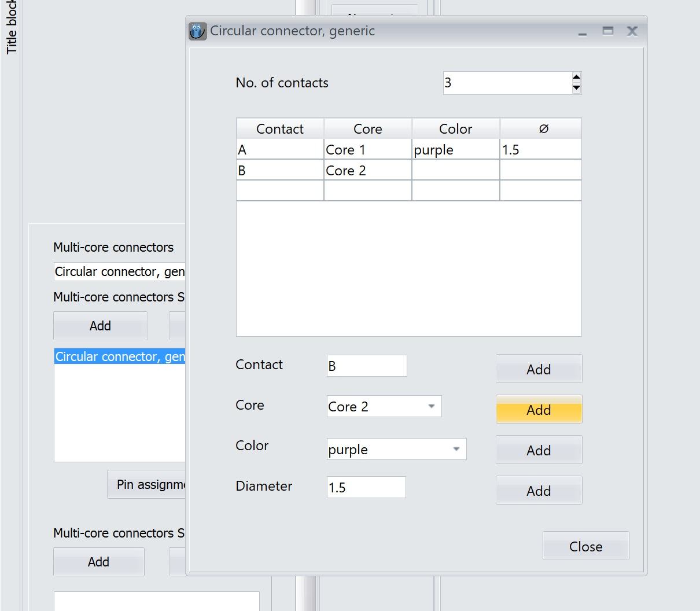The width and height of the screenshot is (700, 611).
Task: Open the Core dropdown showing Core 2
Action: pyautogui.click(x=431, y=406)
